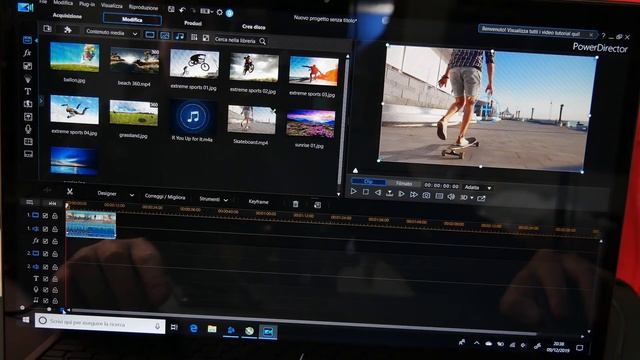Toggle enable checkbox for music track
Image resolution: width=640 pixels, height=360 pixels.
(x=45, y=301)
